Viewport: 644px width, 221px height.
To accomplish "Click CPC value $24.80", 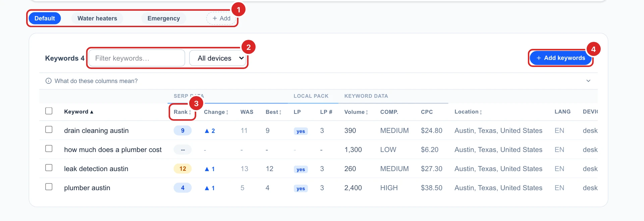I will pyautogui.click(x=432, y=131).
